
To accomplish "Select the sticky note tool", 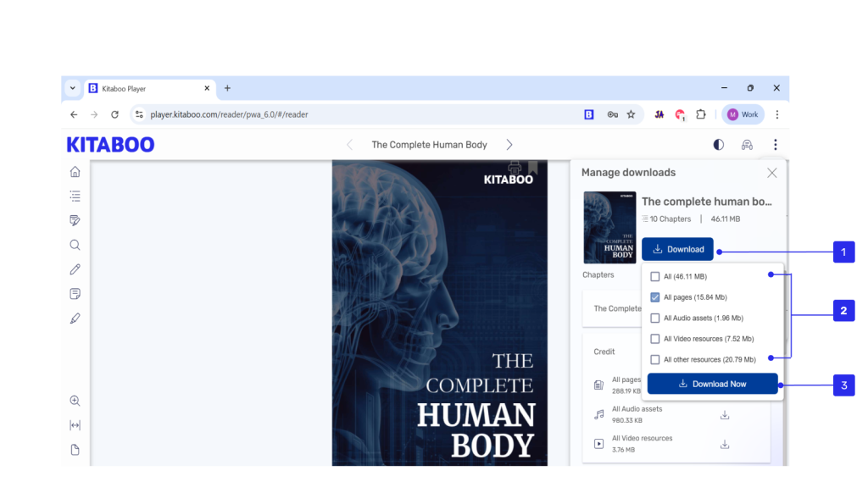I will pos(75,294).
